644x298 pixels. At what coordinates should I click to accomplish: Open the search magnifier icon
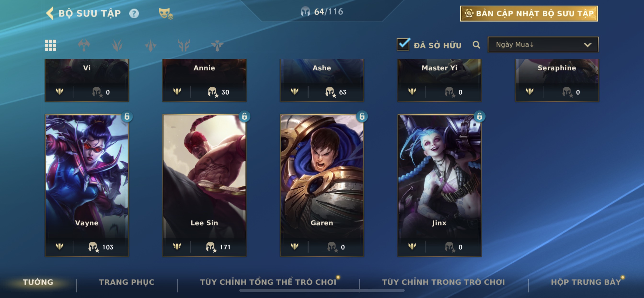coord(476,45)
